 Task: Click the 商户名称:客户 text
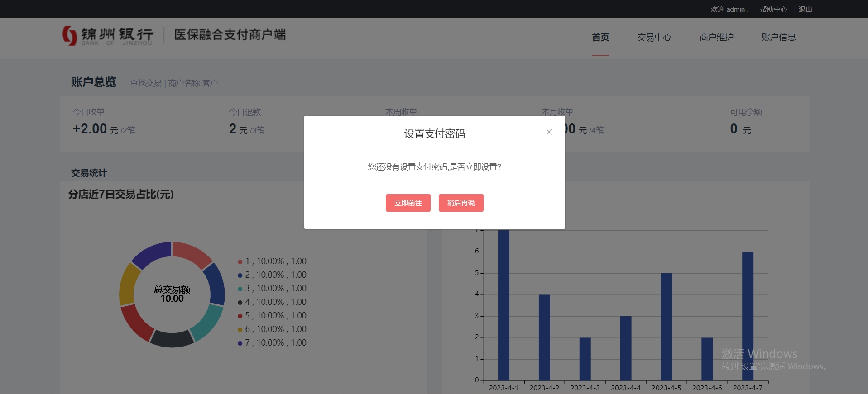(x=193, y=83)
